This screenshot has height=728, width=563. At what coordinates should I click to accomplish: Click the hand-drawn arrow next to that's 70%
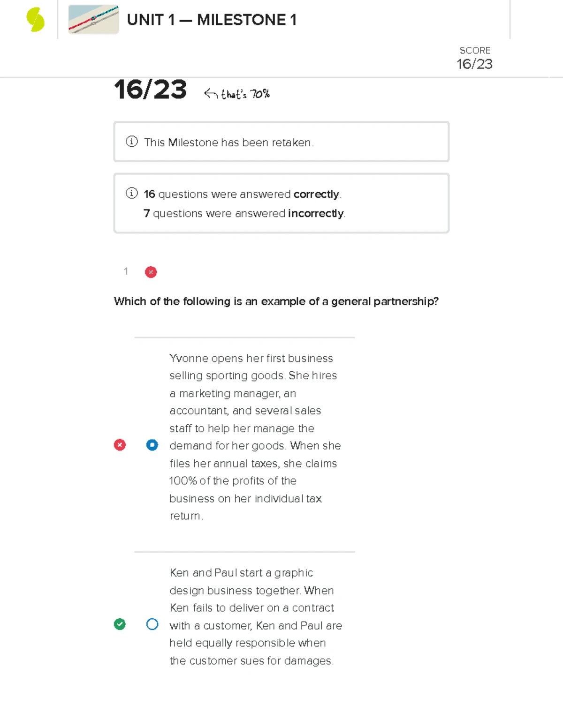click(211, 94)
